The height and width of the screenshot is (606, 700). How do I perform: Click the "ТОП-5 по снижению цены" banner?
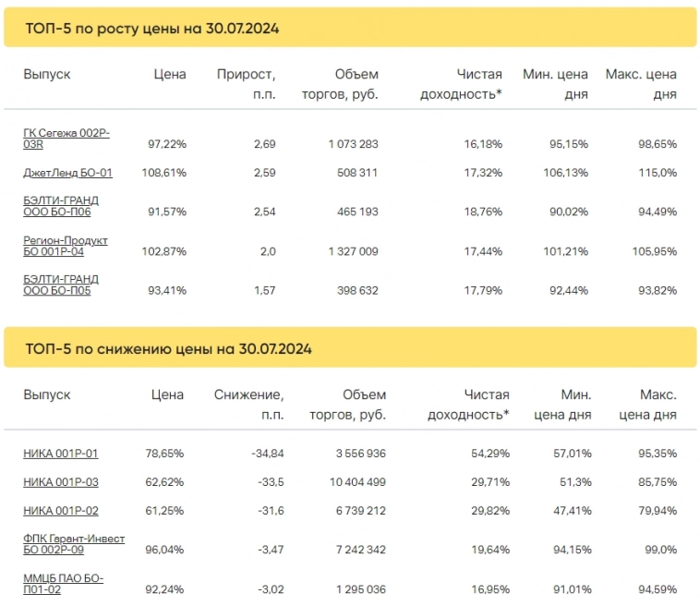[349, 348]
